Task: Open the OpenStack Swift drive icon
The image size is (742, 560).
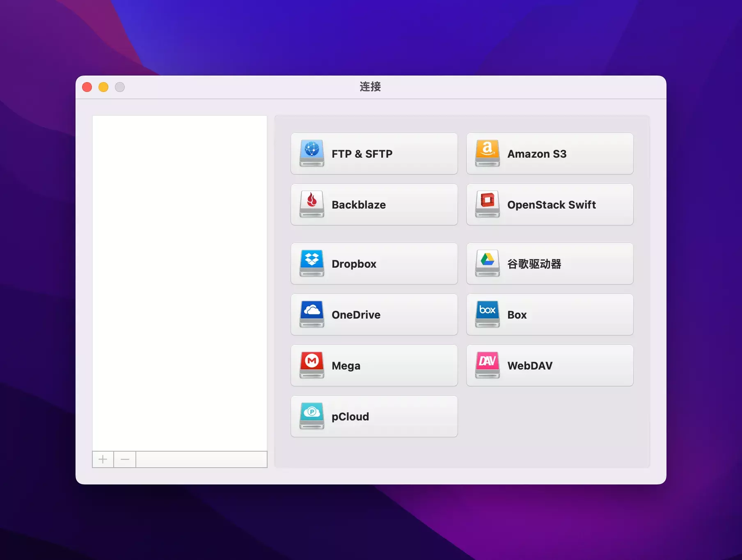Action: (488, 204)
